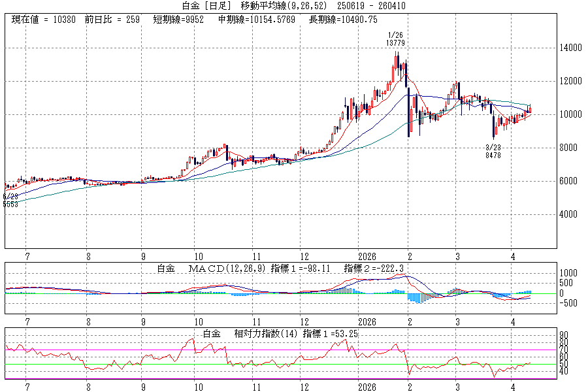Viewport: 588px width, 392px height.
Task: Click the 2026 label under the price chart
Action: [367, 257]
